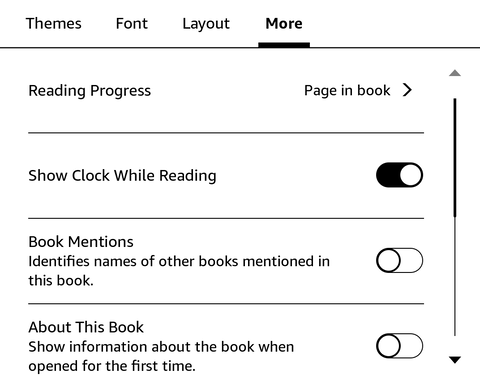Click the scroll up arrow icon

pos(455,73)
